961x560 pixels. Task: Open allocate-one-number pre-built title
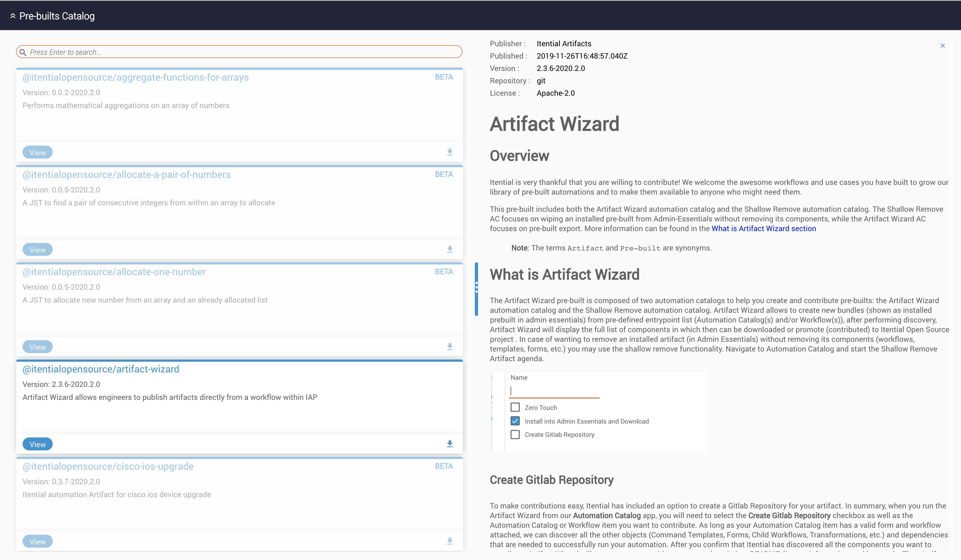pyautogui.click(x=114, y=272)
